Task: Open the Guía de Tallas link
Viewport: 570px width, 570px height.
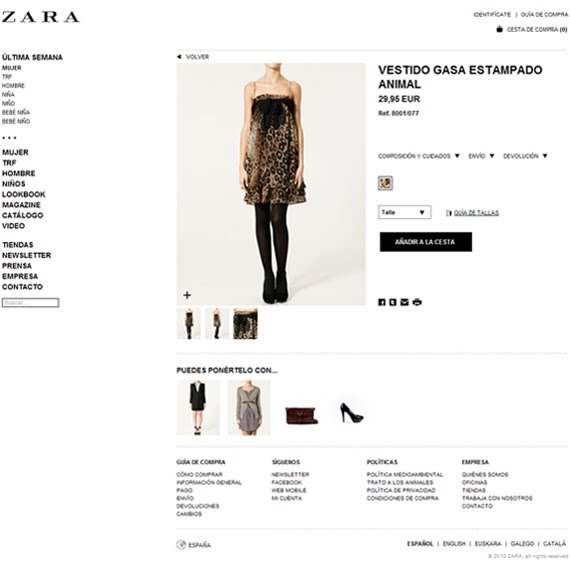Action: (476, 213)
